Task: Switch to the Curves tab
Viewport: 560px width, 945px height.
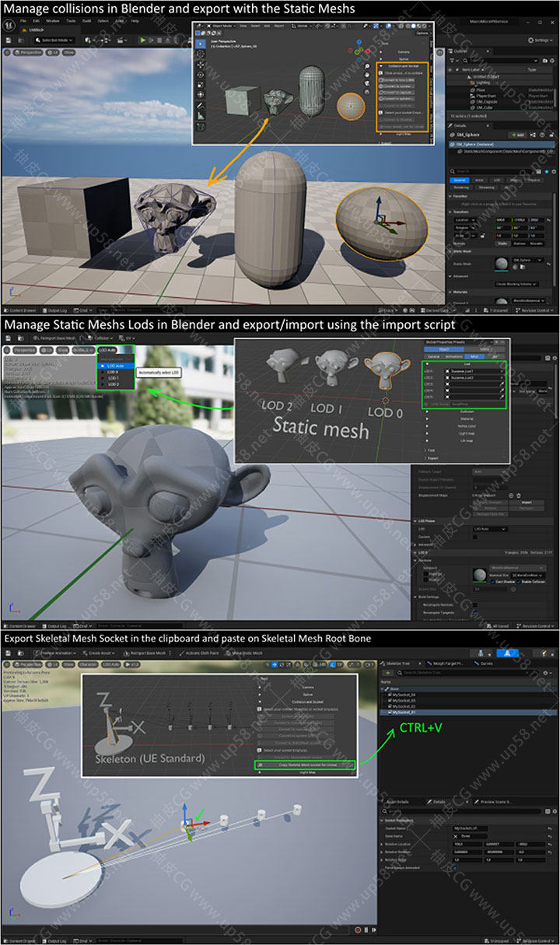Action: tap(484, 663)
